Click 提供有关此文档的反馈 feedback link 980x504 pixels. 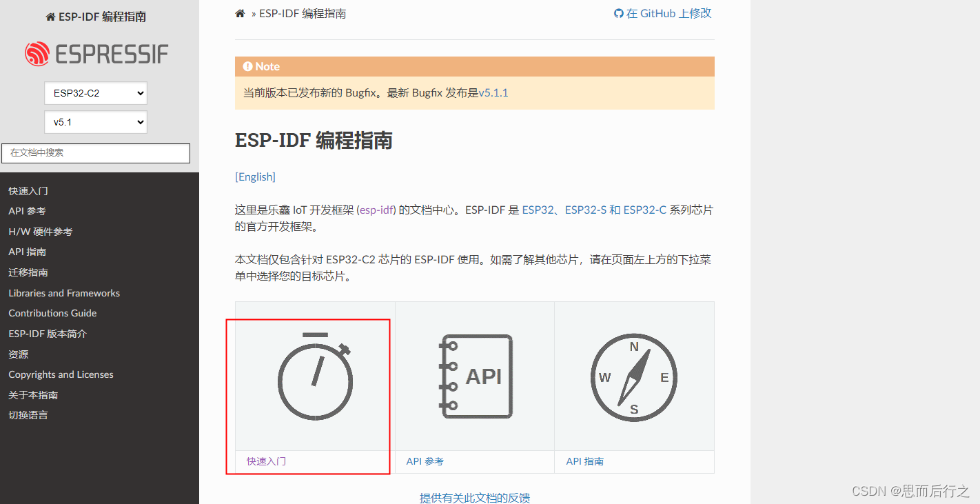pos(475,498)
